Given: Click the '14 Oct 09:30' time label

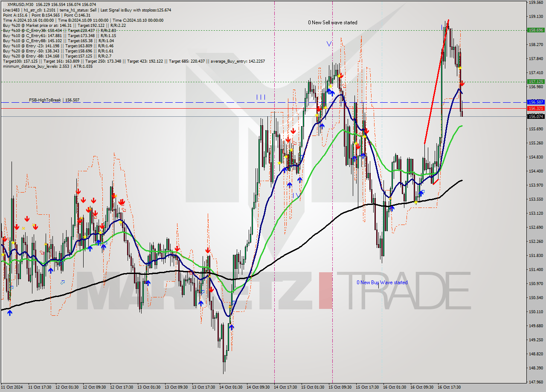Looking at the screenshot, I should click(258, 387).
